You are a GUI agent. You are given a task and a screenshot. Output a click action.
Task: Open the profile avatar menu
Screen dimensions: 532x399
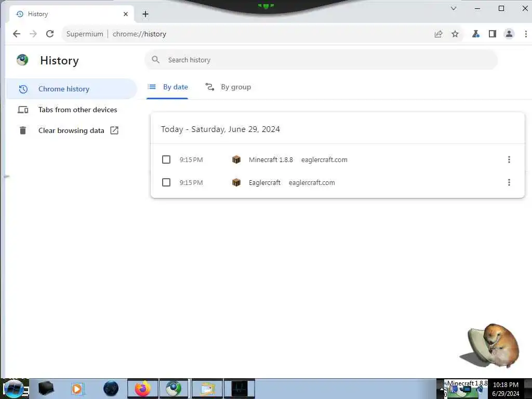pos(509,34)
